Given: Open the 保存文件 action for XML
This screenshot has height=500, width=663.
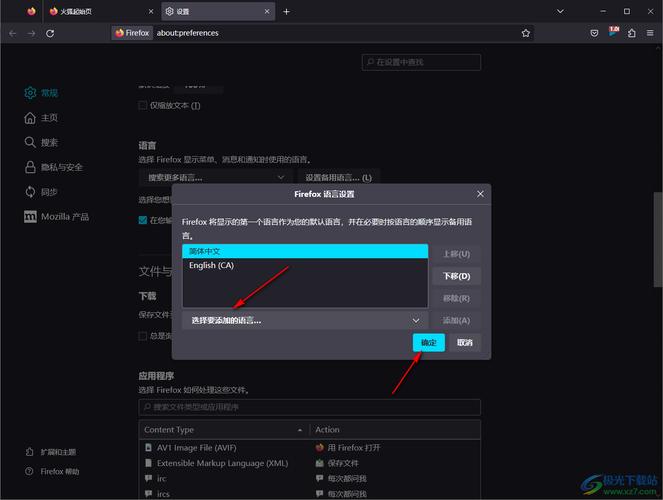Looking at the screenshot, I should (x=337, y=463).
